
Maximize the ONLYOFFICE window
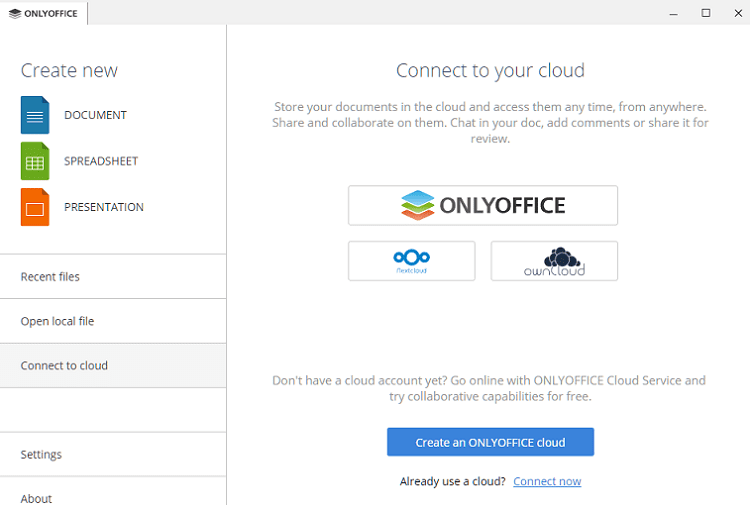pos(706,13)
